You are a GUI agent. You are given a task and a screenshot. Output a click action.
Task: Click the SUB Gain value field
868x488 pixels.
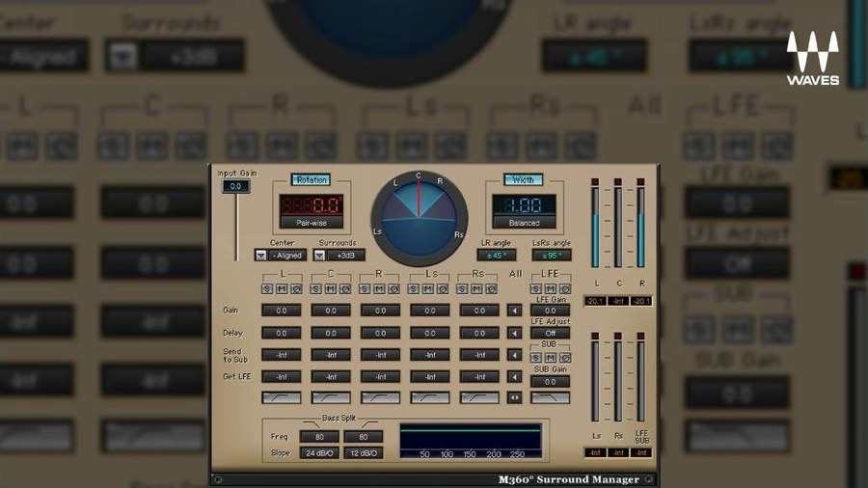click(551, 382)
